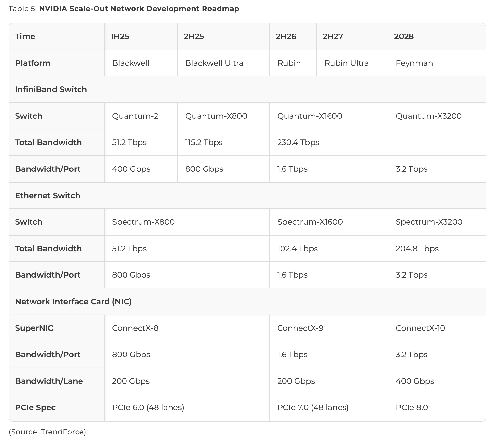504x440 pixels.
Task: Click the 230.4 Tbps total bandwidth cell
Action: point(298,142)
